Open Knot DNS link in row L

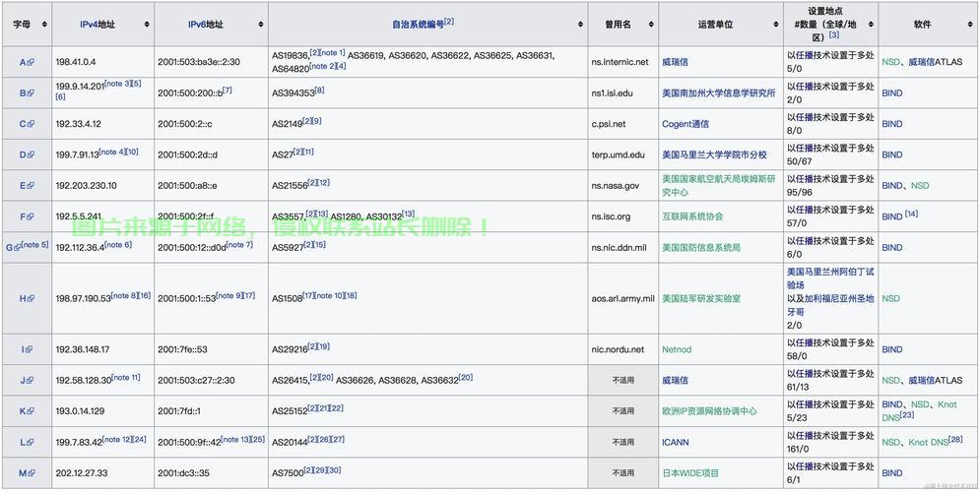click(x=928, y=442)
